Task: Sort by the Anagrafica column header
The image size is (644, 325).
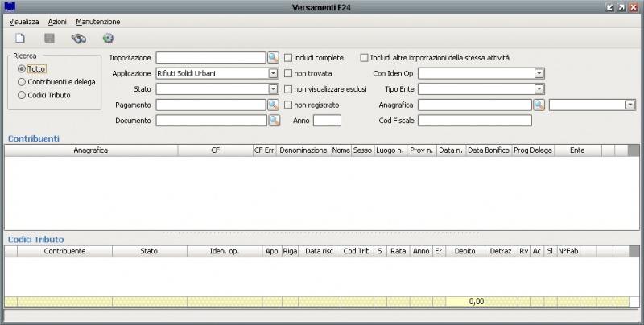Action: pyautogui.click(x=90, y=150)
